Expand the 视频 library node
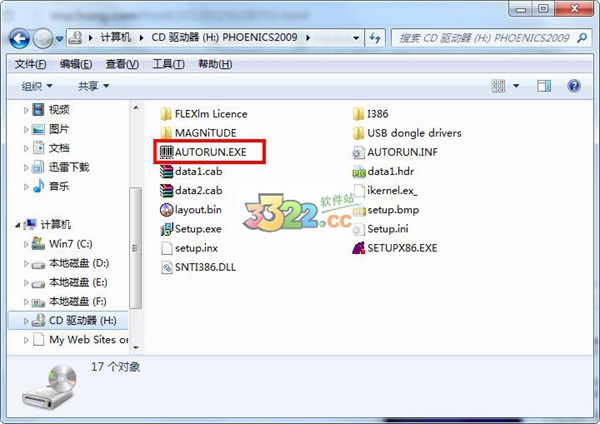The image size is (600, 424). point(26,110)
